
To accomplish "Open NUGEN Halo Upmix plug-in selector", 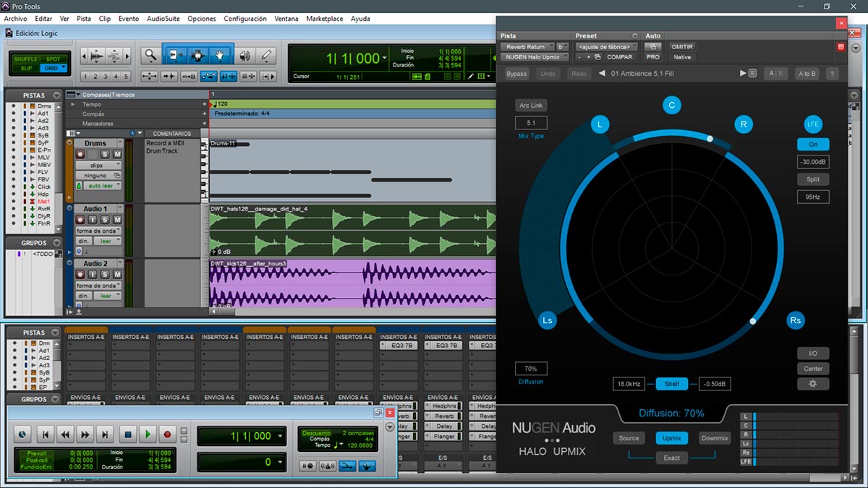I will pos(534,57).
